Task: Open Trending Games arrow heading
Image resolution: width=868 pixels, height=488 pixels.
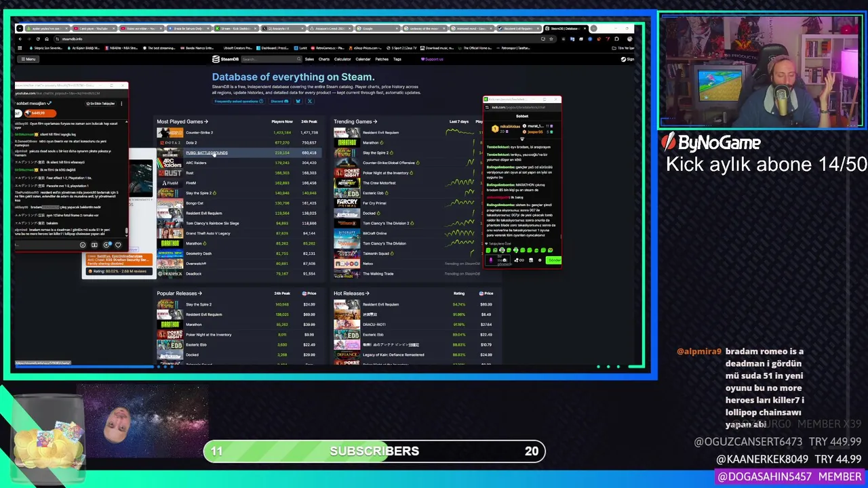Action: (x=355, y=121)
